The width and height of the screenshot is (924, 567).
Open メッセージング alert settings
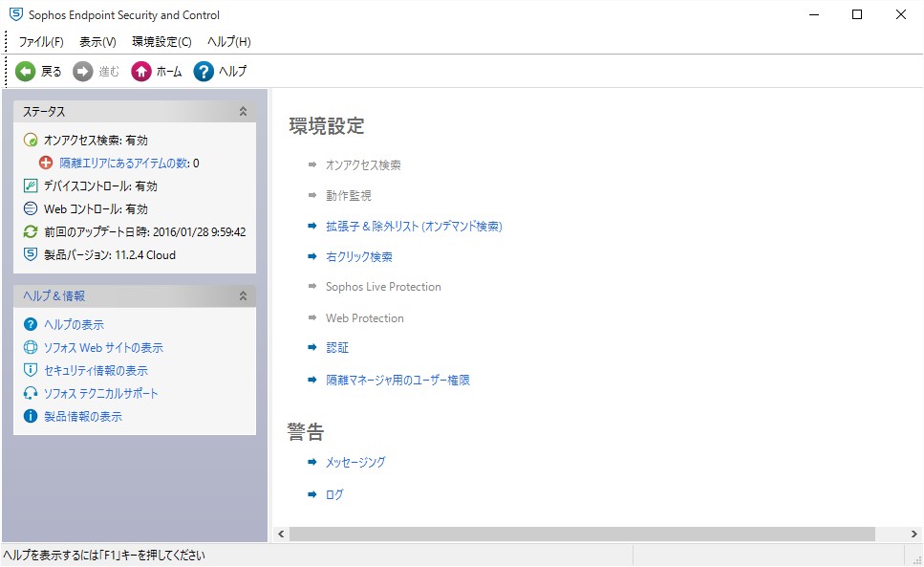355,462
